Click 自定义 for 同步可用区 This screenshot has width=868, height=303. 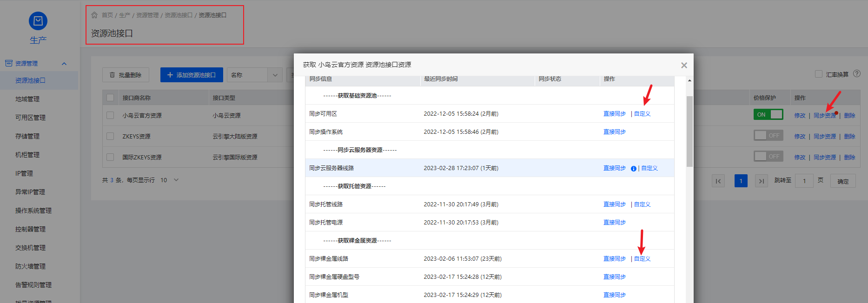[x=642, y=114]
